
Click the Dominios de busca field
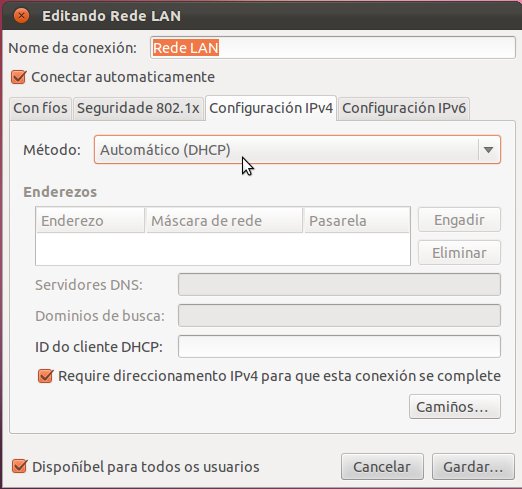pos(339,316)
